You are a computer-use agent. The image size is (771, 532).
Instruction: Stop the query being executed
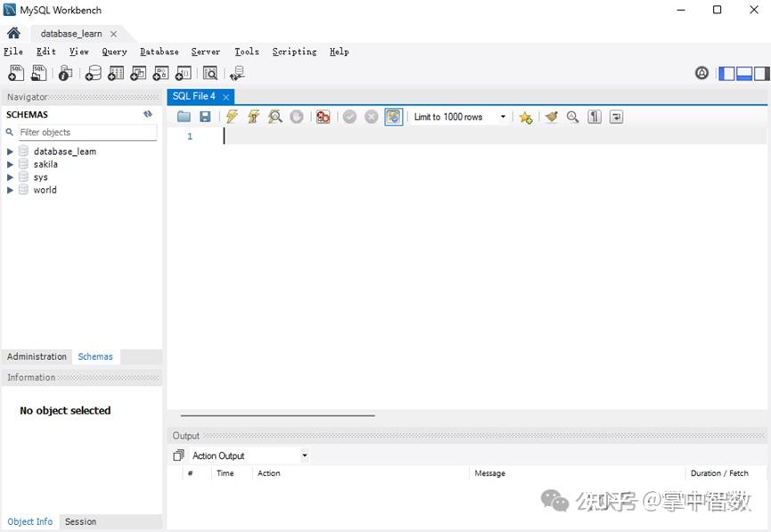tap(297, 117)
